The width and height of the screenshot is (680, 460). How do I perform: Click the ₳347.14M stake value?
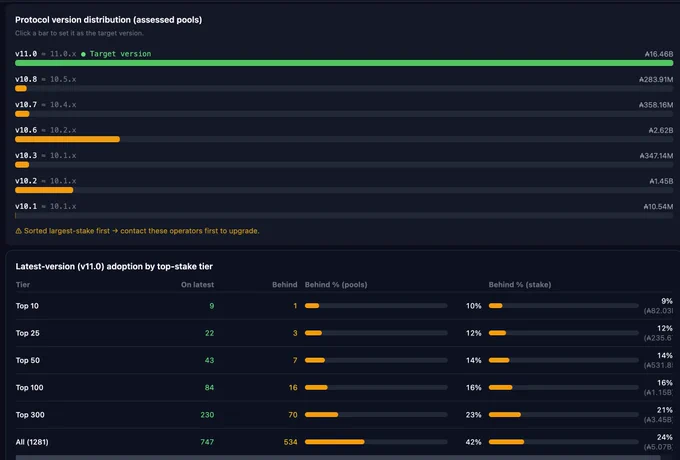(x=657, y=156)
